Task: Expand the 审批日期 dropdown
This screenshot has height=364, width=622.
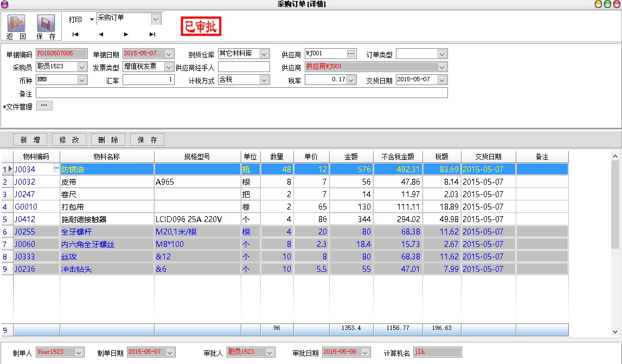Action: (365, 352)
